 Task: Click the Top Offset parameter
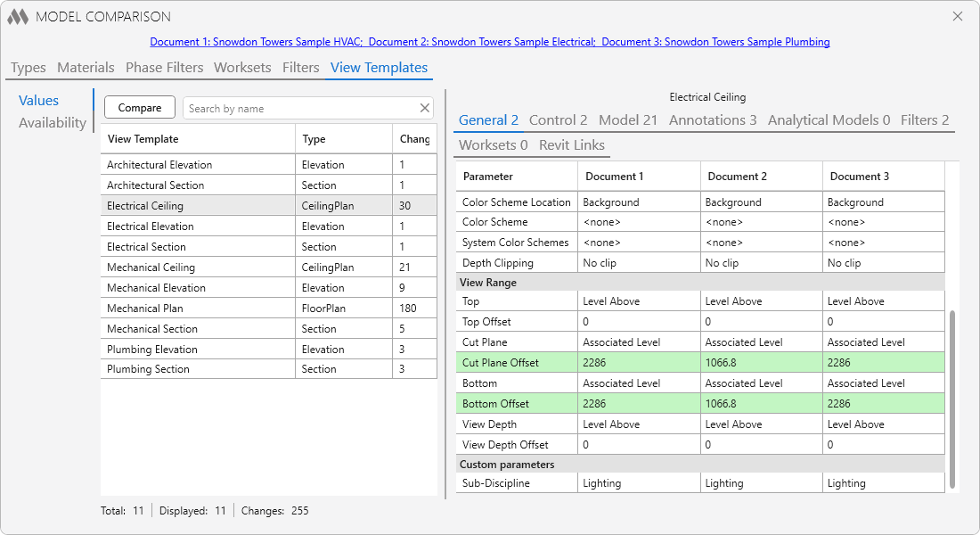[516, 322]
